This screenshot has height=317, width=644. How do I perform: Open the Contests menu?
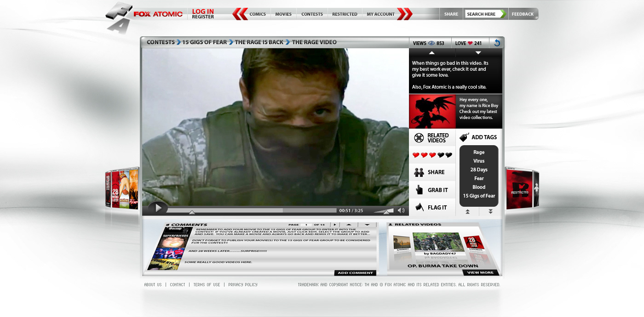click(312, 14)
